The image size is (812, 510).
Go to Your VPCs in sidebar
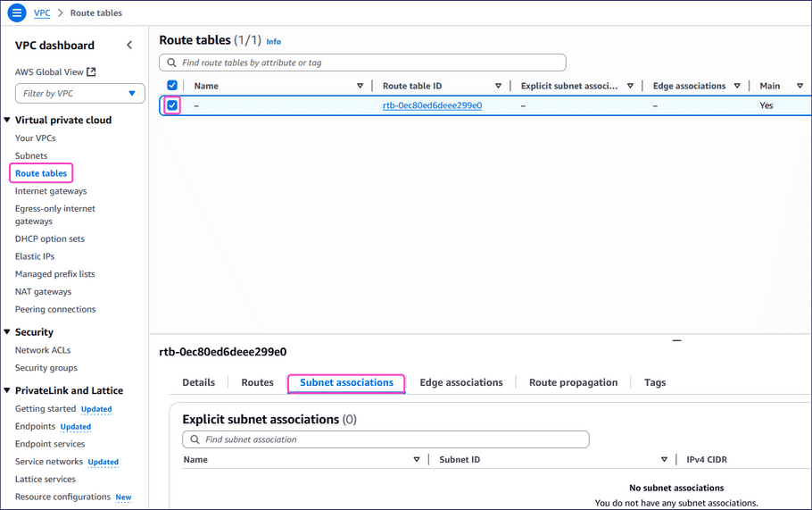click(35, 138)
